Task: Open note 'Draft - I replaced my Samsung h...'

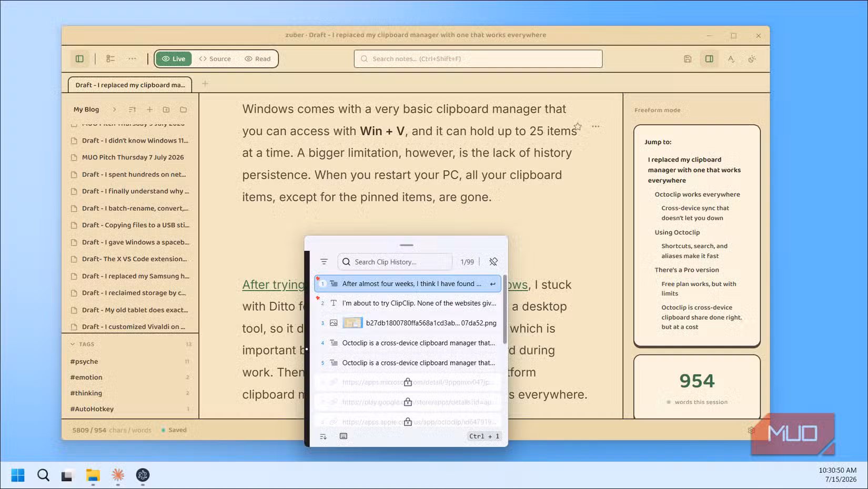Action: (130, 276)
